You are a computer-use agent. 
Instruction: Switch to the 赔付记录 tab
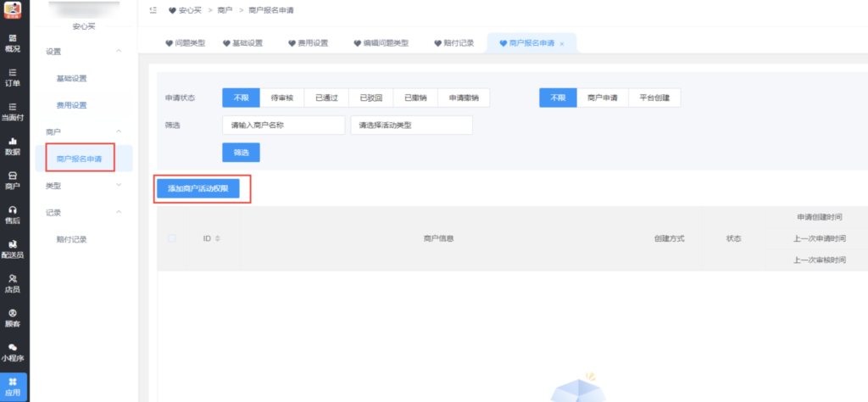point(454,43)
